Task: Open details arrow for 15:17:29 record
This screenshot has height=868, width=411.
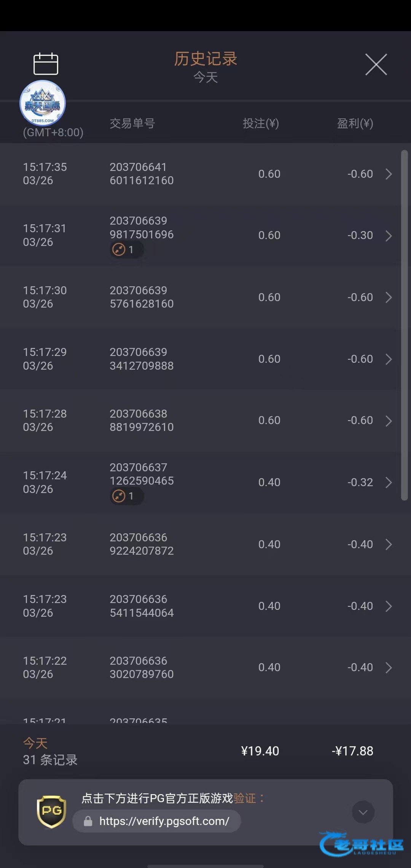Action: coord(389,359)
